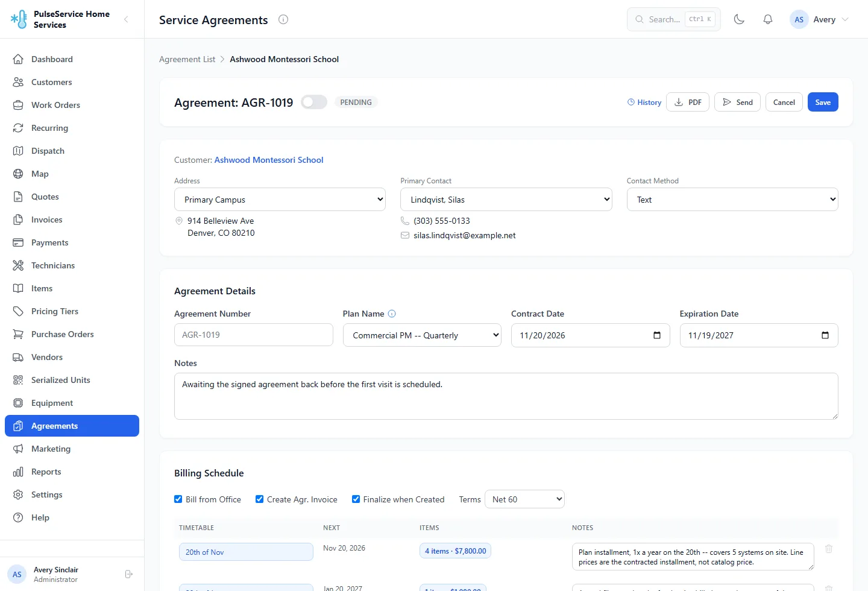Click the PulseService thermometer logo icon
This screenshot has height=591, width=868.
click(19, 19)
